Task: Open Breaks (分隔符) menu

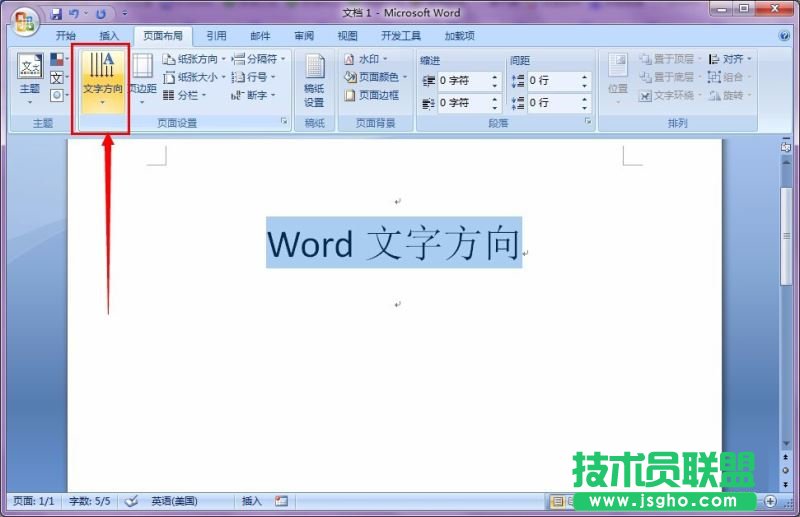Action: point(258,59)
